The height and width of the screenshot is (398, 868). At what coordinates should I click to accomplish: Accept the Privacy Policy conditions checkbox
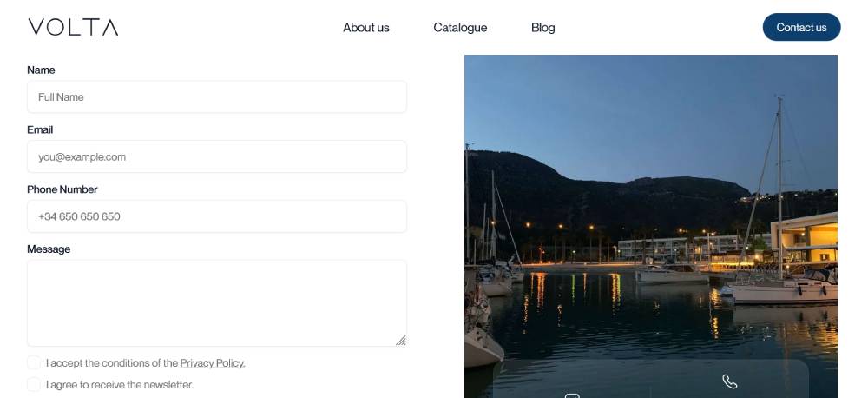pos(34,363)
